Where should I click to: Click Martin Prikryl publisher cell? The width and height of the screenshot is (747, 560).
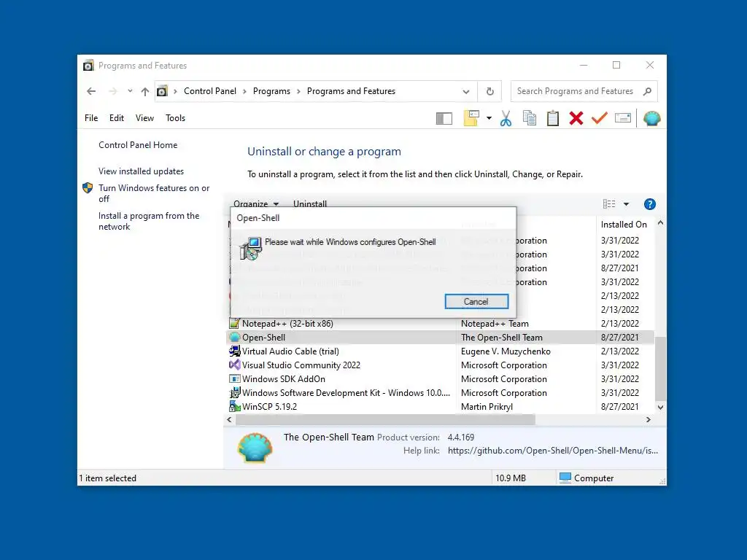487,407
